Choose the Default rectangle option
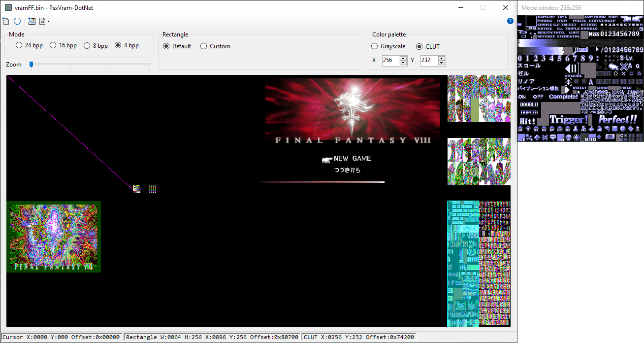The image size is (644, 343). point(177,46)
